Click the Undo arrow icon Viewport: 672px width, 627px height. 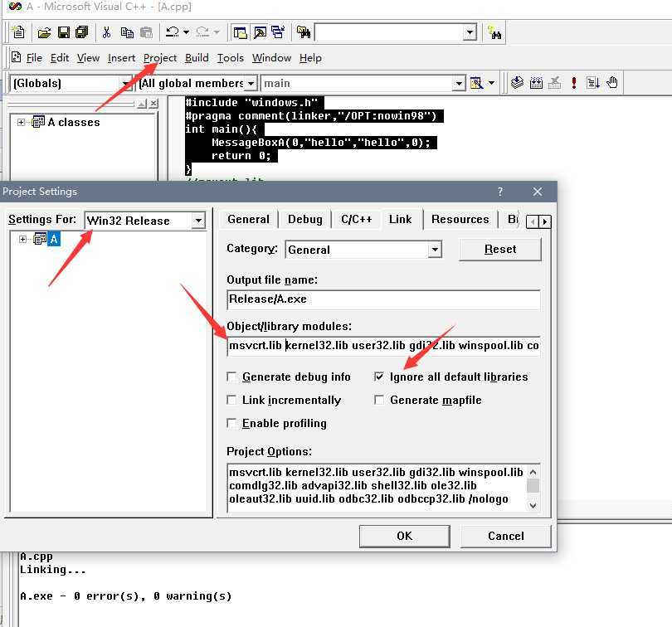[173, 32]
